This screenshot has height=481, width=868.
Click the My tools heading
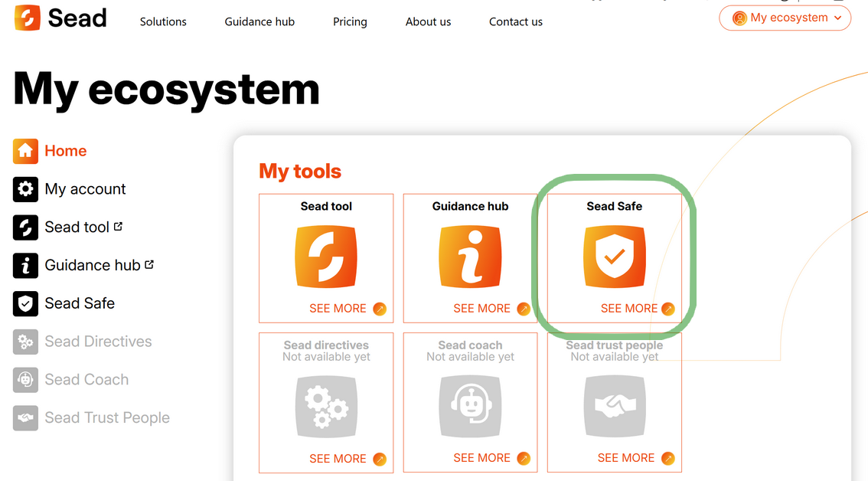300,172
